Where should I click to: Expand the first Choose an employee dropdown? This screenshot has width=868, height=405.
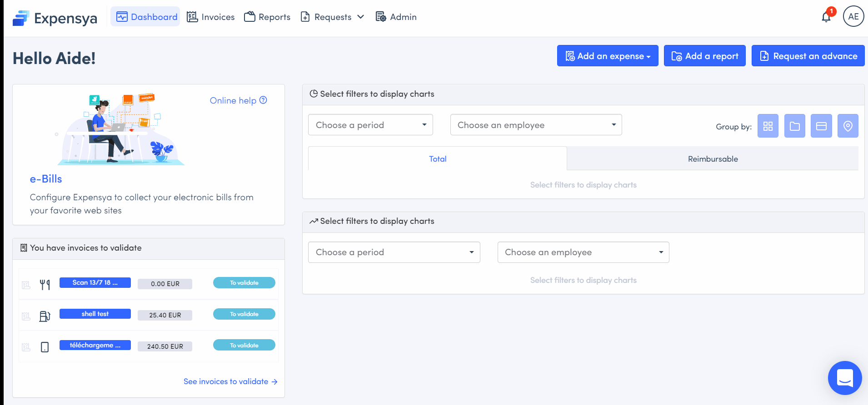pyautogui.click(x=536, y=125)
